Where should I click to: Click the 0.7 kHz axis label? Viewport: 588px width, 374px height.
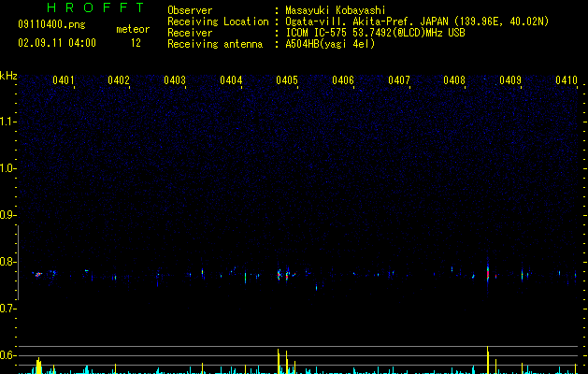point(7,309)
